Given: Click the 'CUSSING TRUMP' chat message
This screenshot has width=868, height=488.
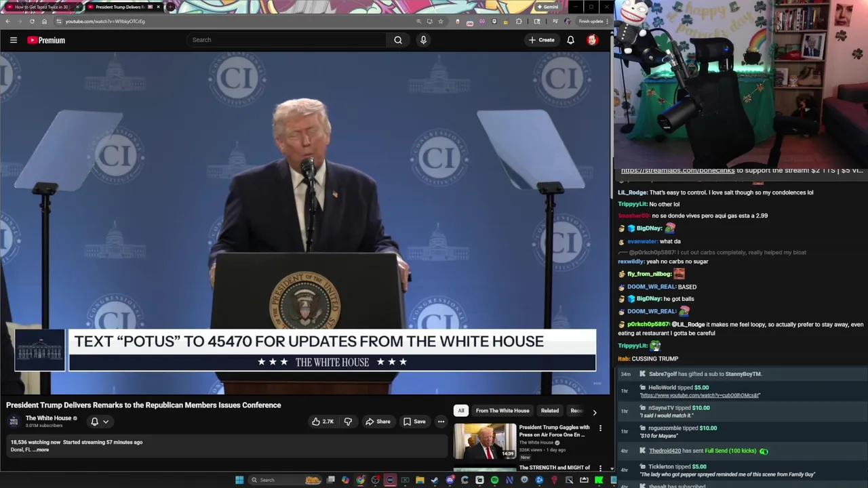Looking at the screenshot, I should (x=648, y=359).
